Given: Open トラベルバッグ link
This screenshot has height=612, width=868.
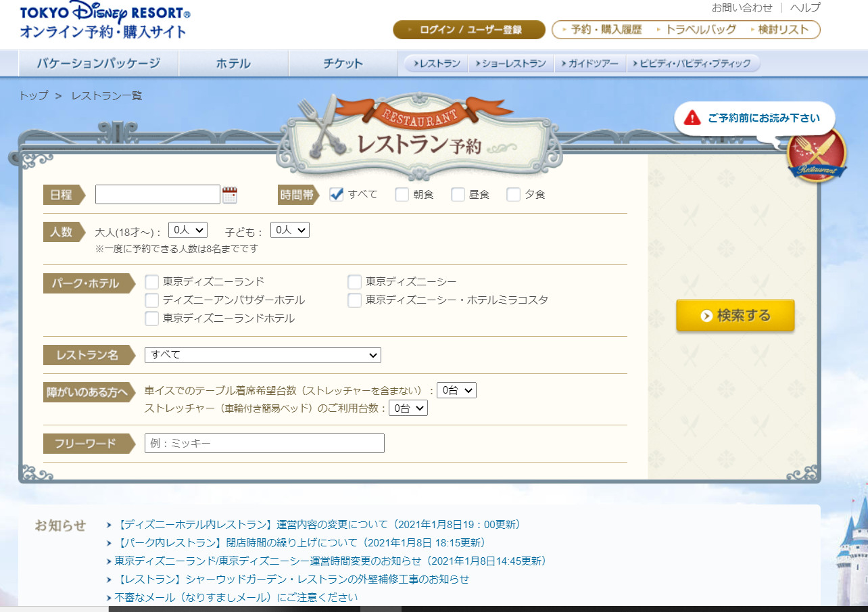Looking at the screenshot, I should [x=698, y=30].
